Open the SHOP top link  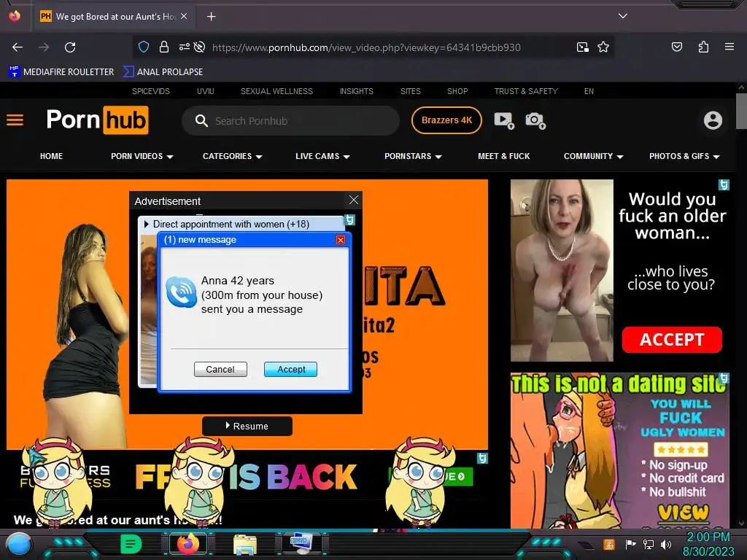coord(457,91)
